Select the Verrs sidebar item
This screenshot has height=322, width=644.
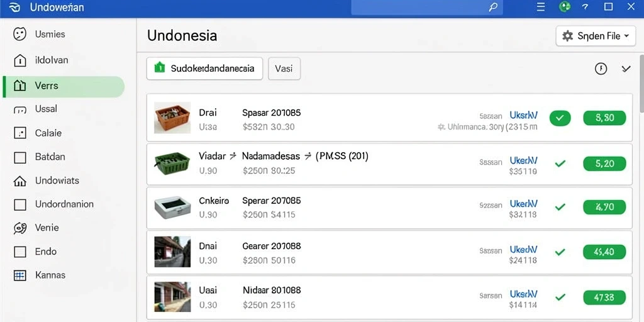(64, 86)
